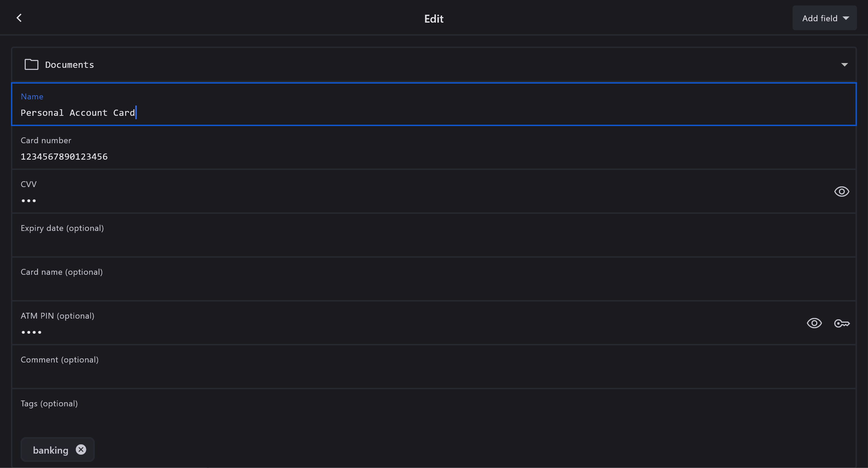Click the masked CVV field
The image size is (868, 468).
pos(412,200)
